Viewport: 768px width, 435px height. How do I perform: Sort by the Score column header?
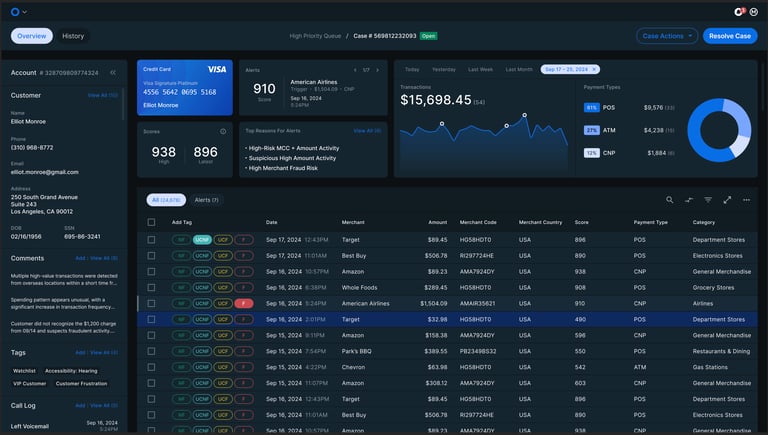click(x=581, y=222)
